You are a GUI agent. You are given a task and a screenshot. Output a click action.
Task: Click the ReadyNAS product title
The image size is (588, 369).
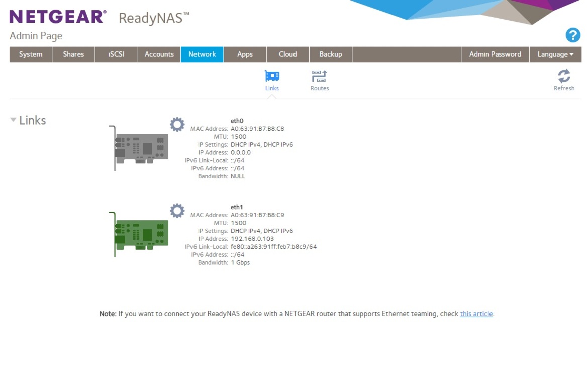(154, 18)
